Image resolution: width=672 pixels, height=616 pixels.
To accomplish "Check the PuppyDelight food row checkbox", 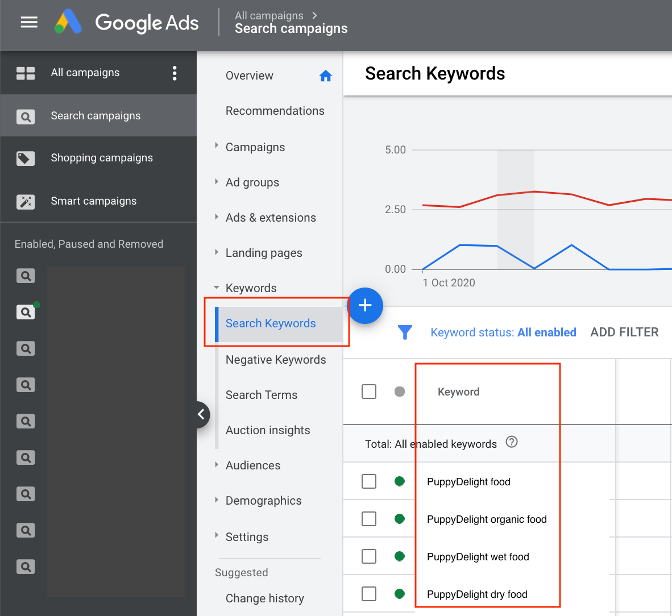I will point(369,481).
